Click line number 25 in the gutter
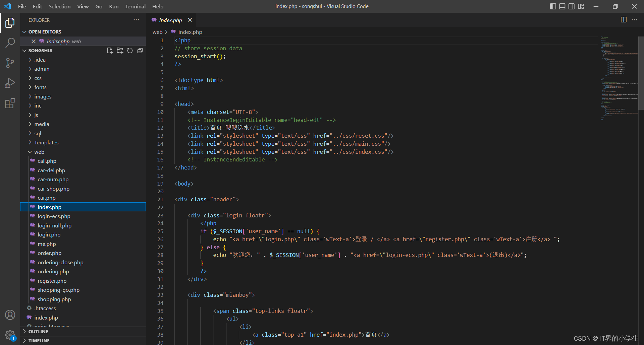 160,231
